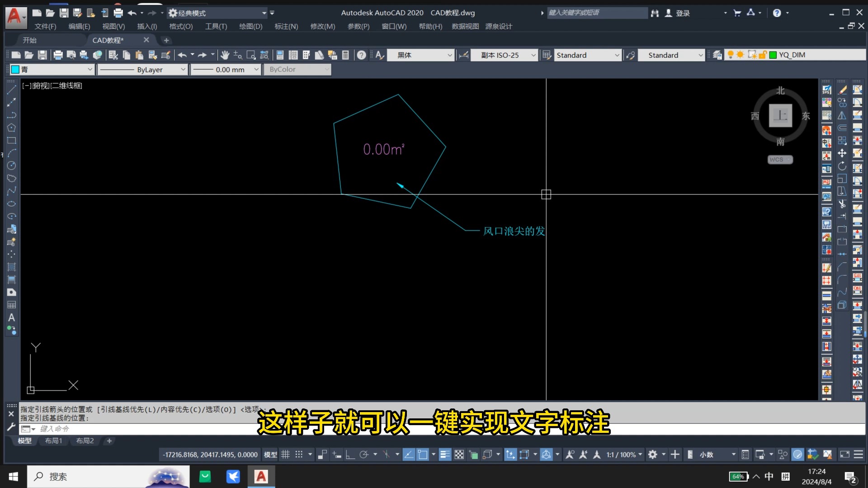
Task: Click the Hatch tool icon
Action: click(x=11, y=267)
